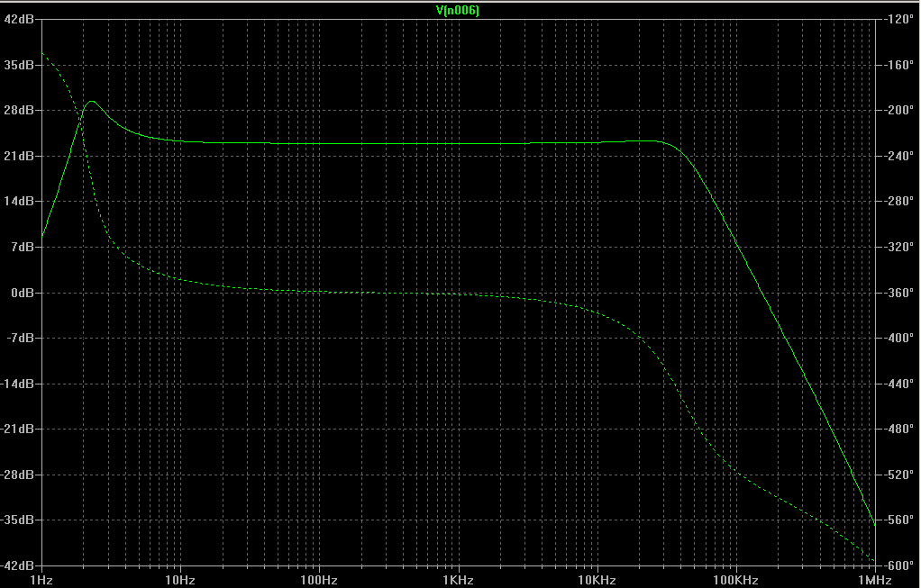Click the 42dB left axis label
This screenshot has height=588, width=921.
pyautogui.click(x=19, y=19)
